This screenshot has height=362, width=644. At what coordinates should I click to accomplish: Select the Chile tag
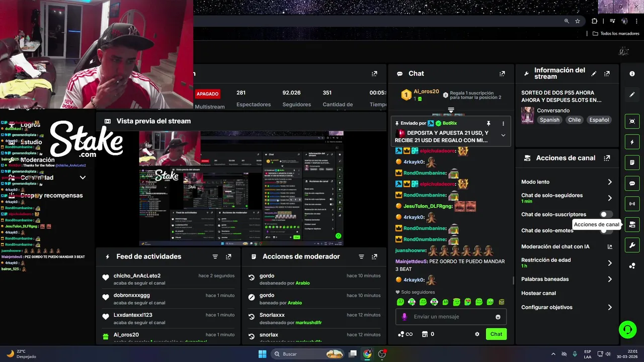click(574, 120)
